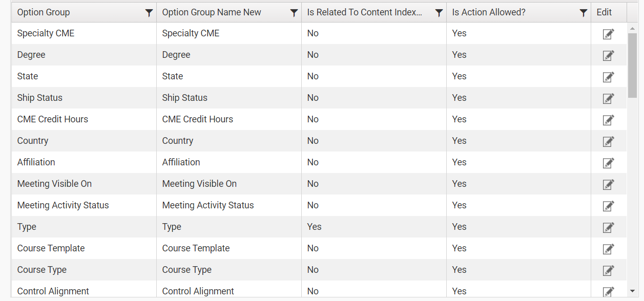
Task: Open filter for Option Group Name New
Action: [x=294, y=13]
